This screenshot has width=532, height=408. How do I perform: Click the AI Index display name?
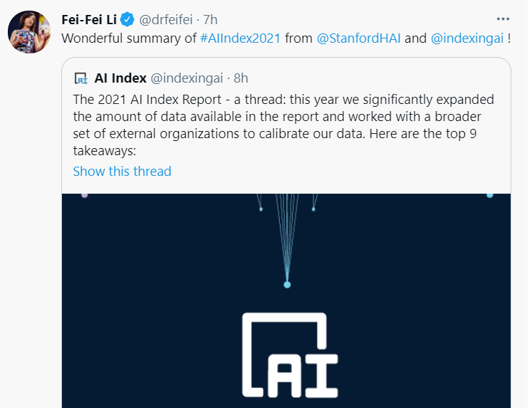click(120, 78)
